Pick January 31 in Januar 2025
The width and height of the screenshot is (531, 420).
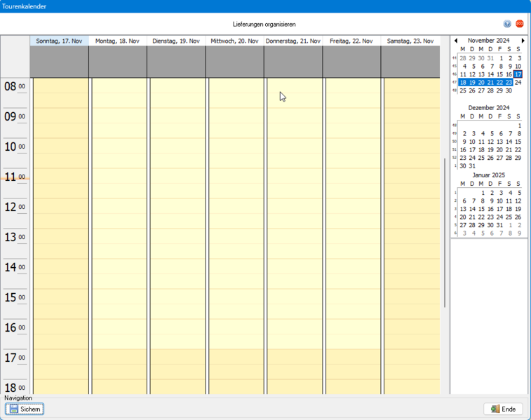[499, 225]
